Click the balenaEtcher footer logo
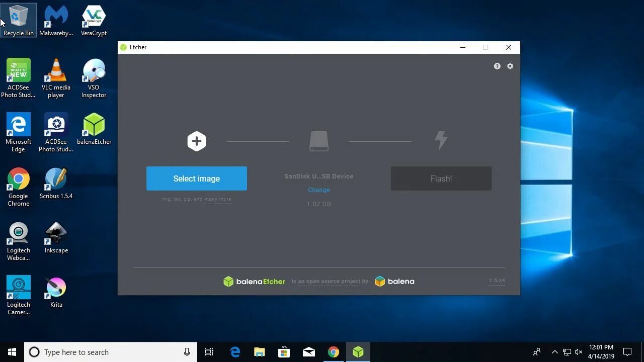The width and height of the screenshot is (644, 362). point(254,282)
